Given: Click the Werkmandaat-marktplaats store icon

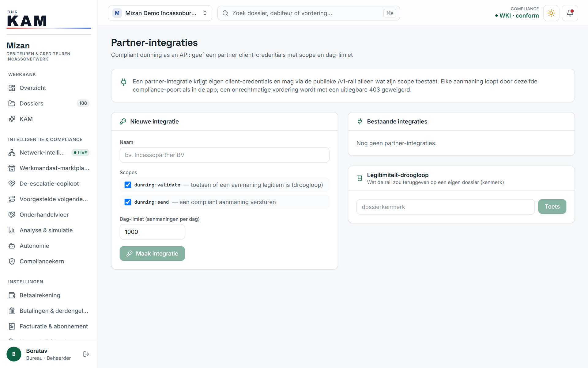Looking at the screenshot, I should click(12, 168).
